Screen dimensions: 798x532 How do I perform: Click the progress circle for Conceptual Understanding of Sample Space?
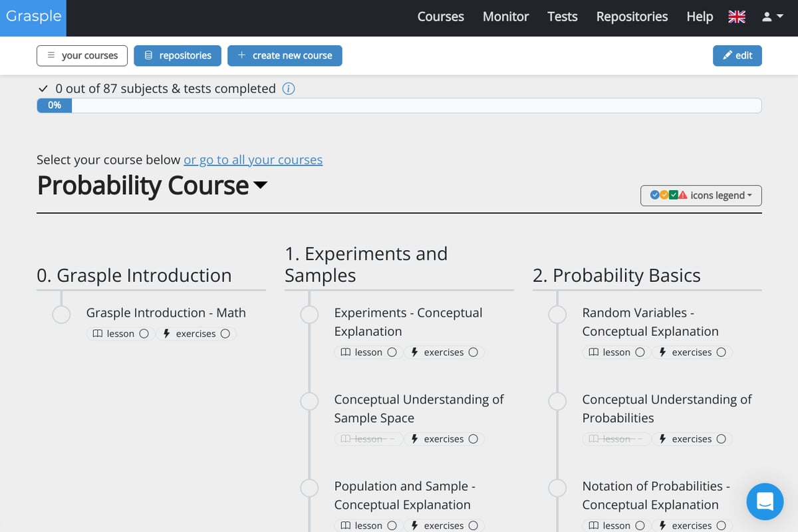coord(309,401)
